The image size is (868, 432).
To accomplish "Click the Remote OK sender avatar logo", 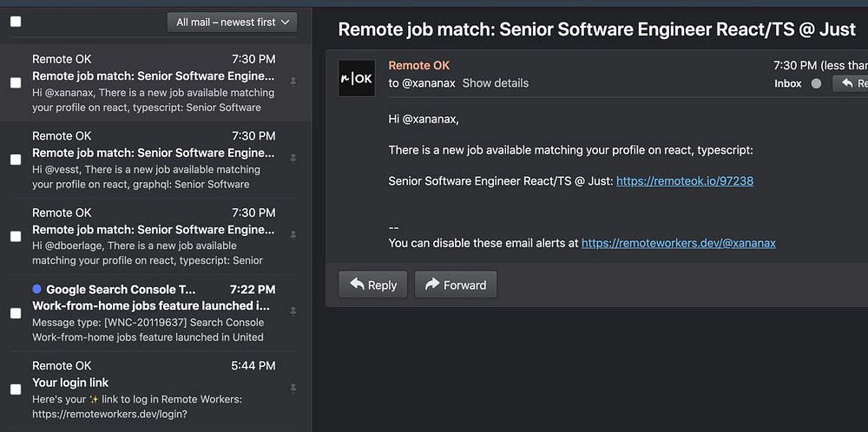I will click(357, 78).
